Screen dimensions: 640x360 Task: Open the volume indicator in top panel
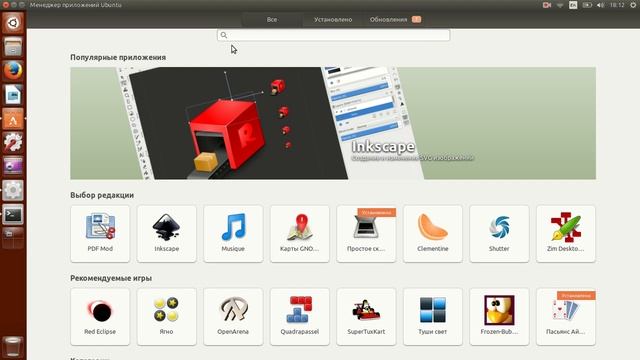(600, 5)
